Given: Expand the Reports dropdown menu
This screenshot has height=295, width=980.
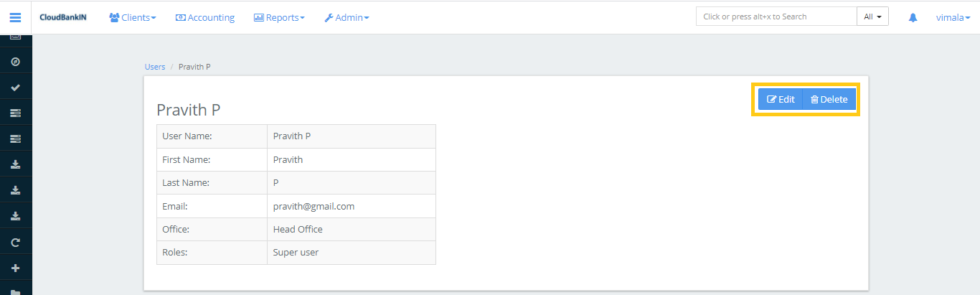Looking at the screenshot, I should 279,17.
